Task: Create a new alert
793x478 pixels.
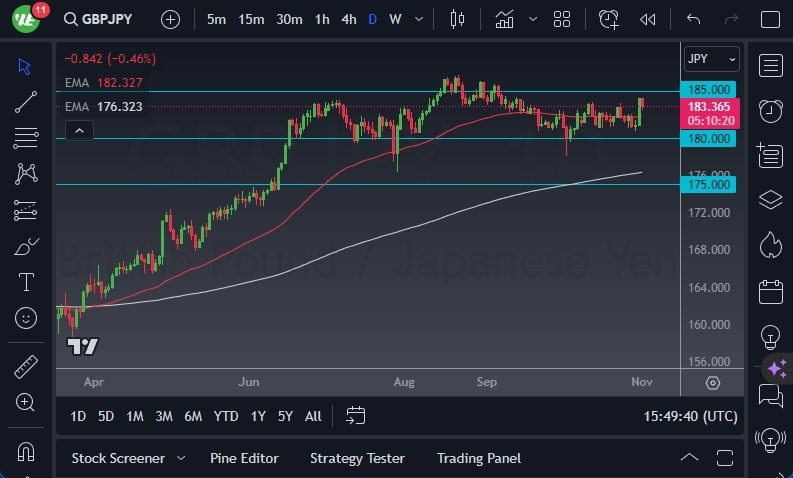Action: point(608,19)
